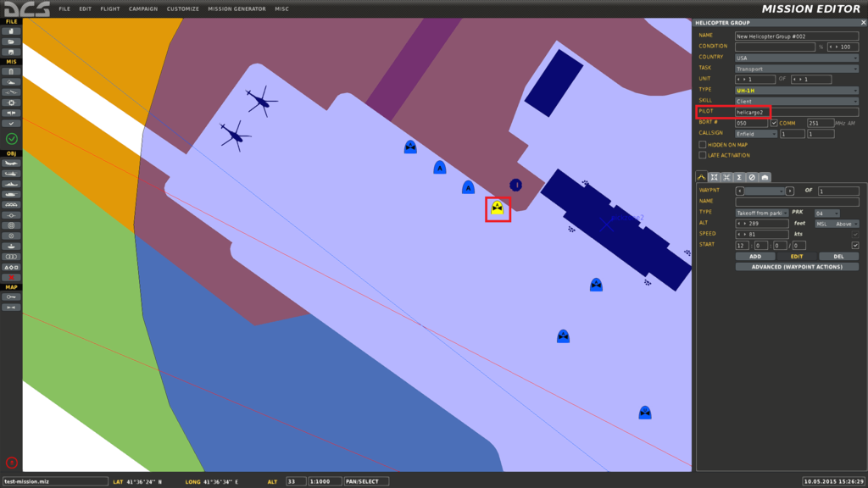
Task: Click the Pilot name input field
Action: pos(796,112)
